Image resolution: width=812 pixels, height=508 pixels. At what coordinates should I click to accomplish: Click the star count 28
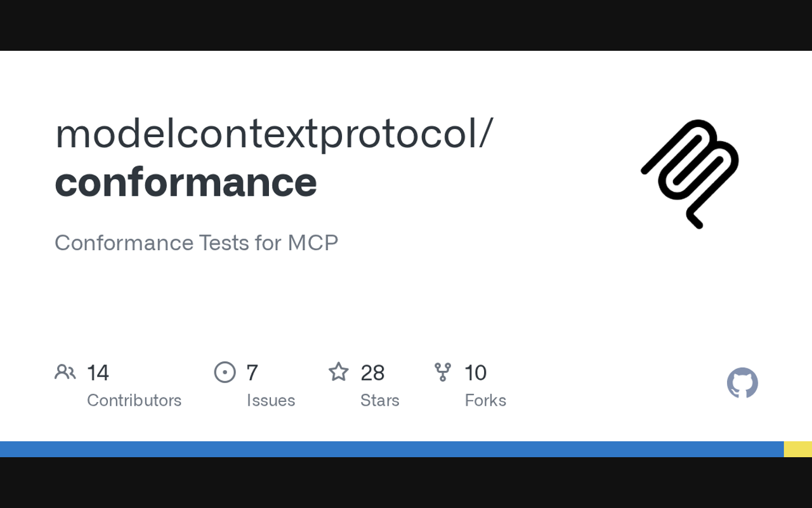click(372, 373)
